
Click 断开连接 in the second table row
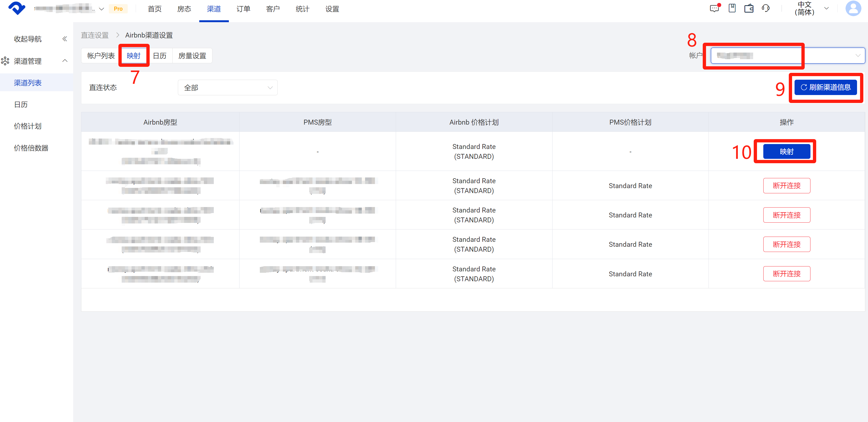coord(786,186)
